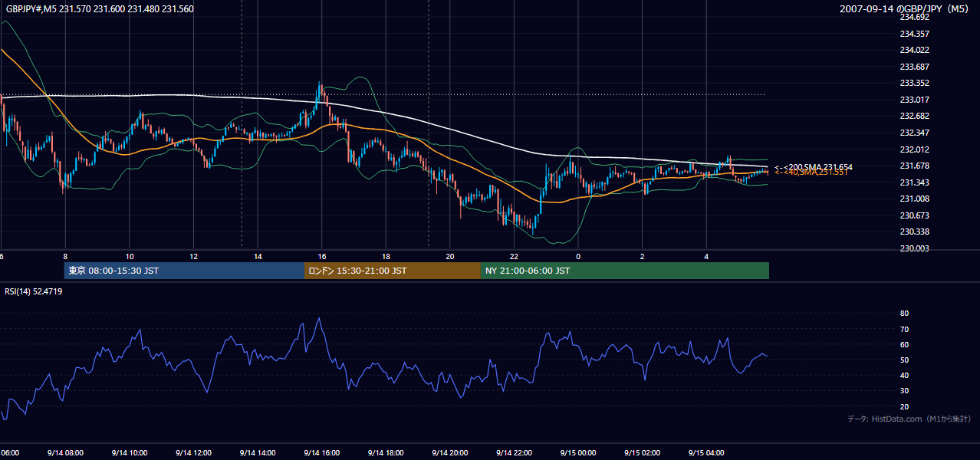
Task: Click the 230.338 price axis label
Action: click(x=915, y=232)
